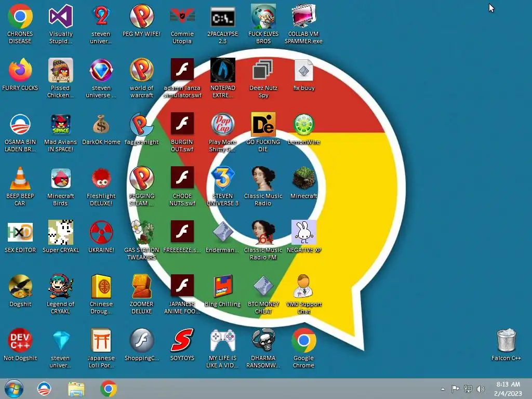This screenshot has width=532, height=399.
Task: Launch the ShoppingC... Flash player icon
Action: (x=141, y=340)
